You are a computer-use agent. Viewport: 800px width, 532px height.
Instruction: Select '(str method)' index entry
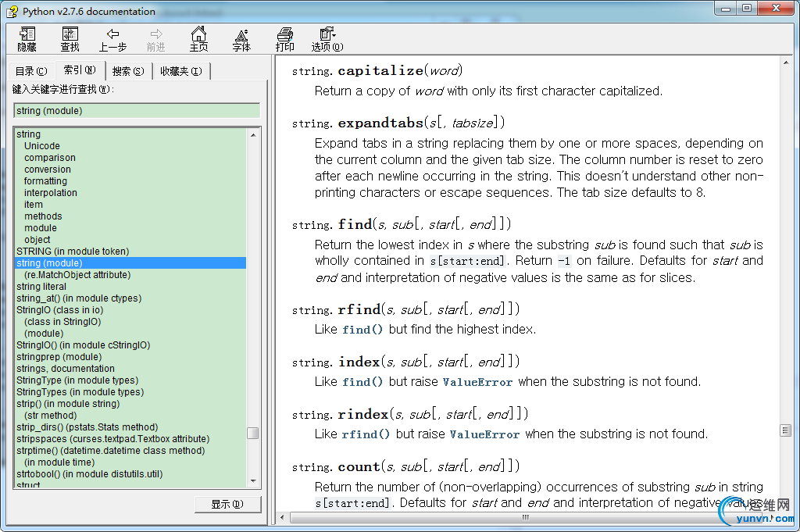(x=51, y=416)
